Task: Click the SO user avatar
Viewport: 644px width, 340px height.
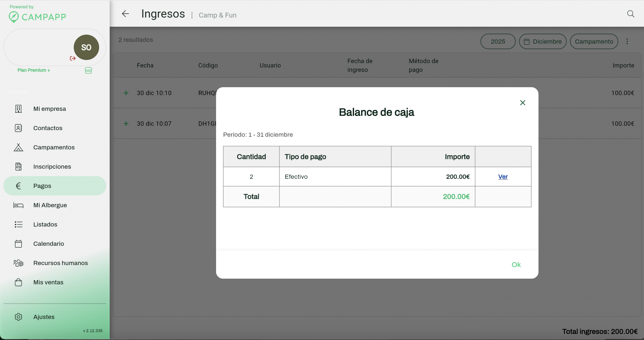Action: [86, 47]
